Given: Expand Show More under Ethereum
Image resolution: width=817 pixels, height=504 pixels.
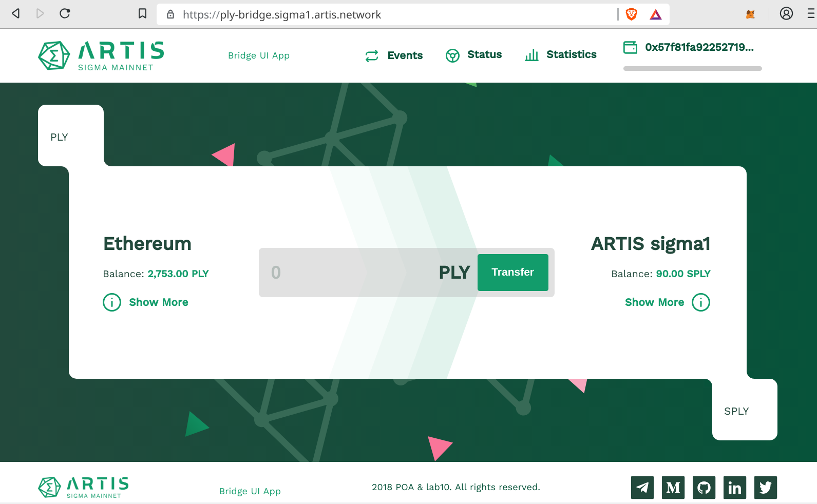Looking at the screenshot, I should click(x=159, y=302).
